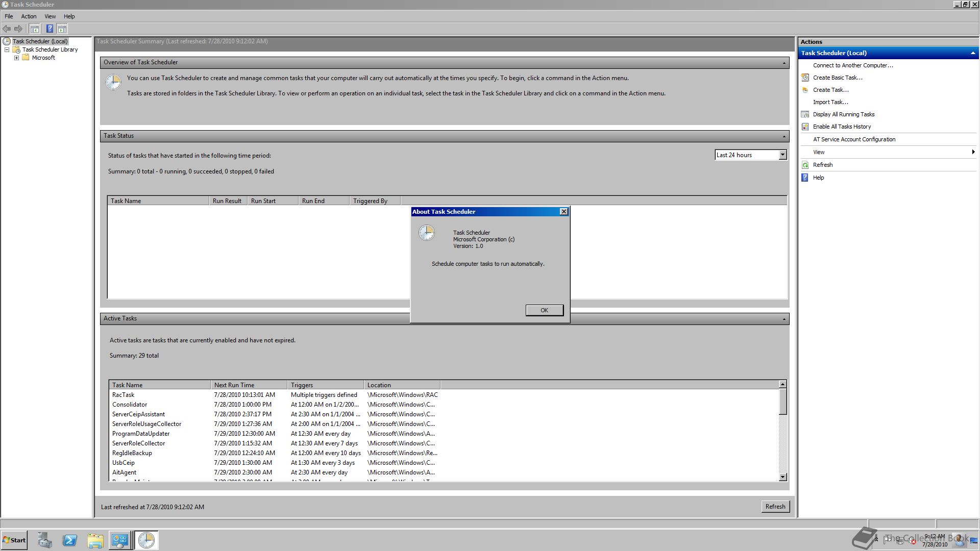Open the View menu
This screenshot has height=551, width=980.
tap(50, 16)
